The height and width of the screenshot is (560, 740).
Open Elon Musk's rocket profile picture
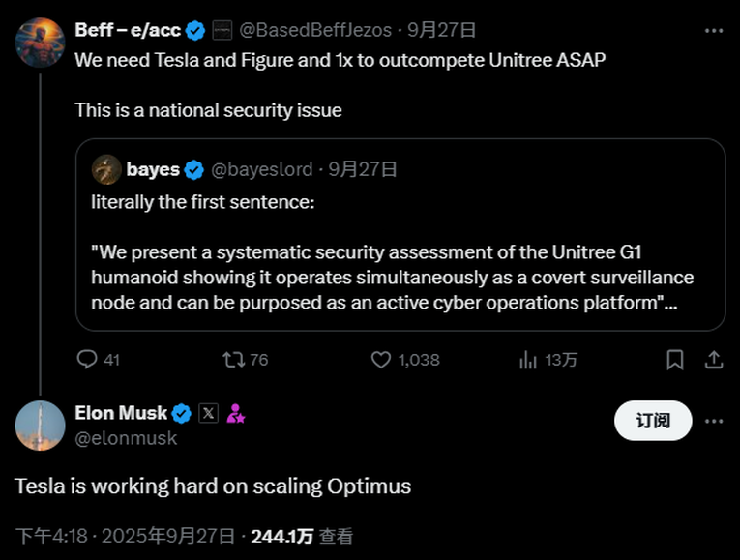point(40,425)
